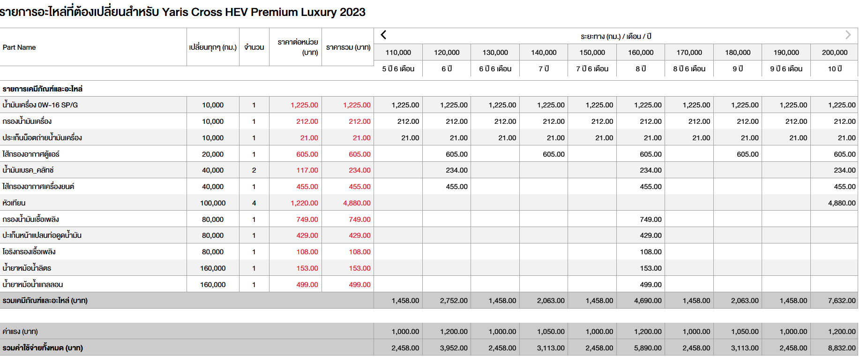The width and height of the screenshot is (868, 364).
Task: Select the 120,000 km column header
Action: tap(447, 53)
